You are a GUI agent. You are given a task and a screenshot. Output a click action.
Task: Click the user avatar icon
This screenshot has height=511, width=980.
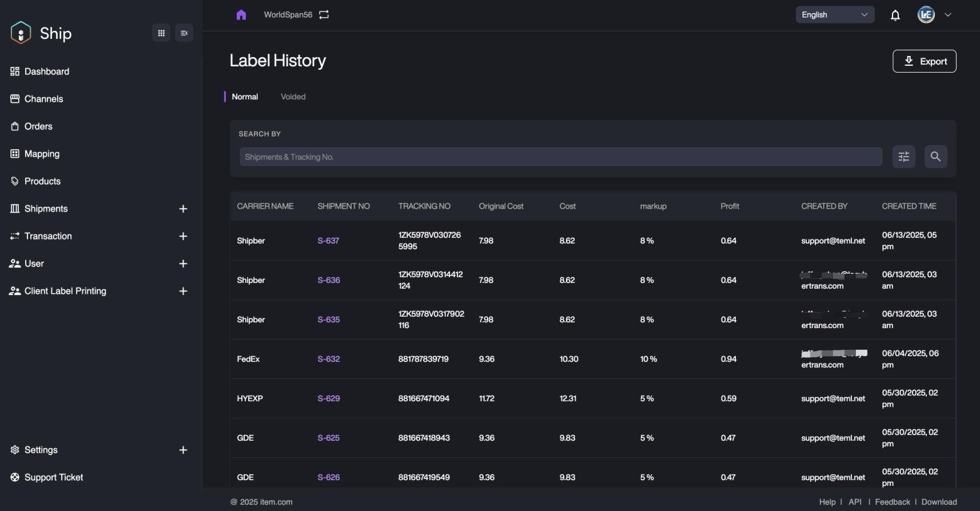[926, 15]
